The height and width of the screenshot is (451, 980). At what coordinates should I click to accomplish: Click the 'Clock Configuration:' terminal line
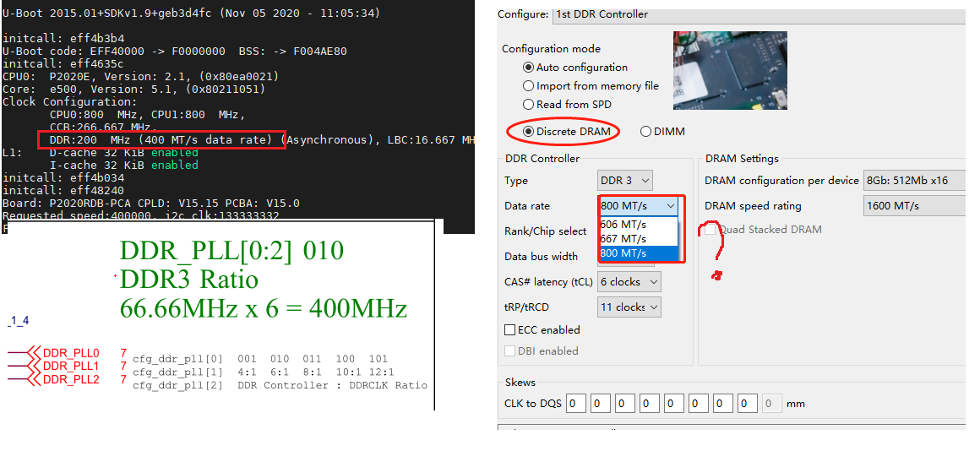pos(70,102)
